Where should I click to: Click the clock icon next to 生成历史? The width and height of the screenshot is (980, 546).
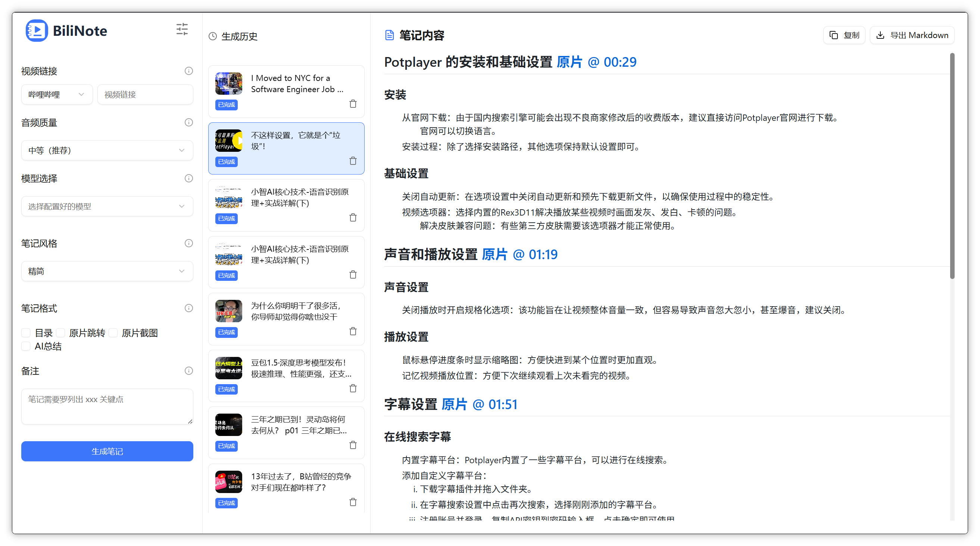click(213, 36)
